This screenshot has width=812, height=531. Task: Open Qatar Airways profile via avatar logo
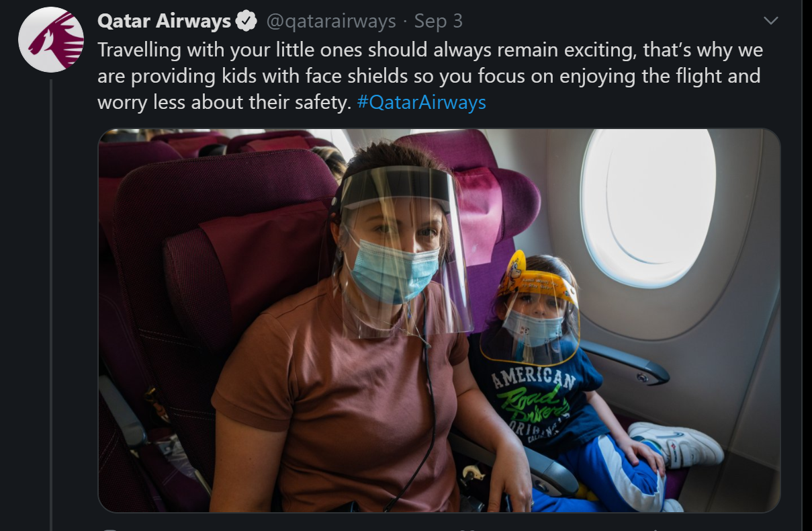[51, 40]
